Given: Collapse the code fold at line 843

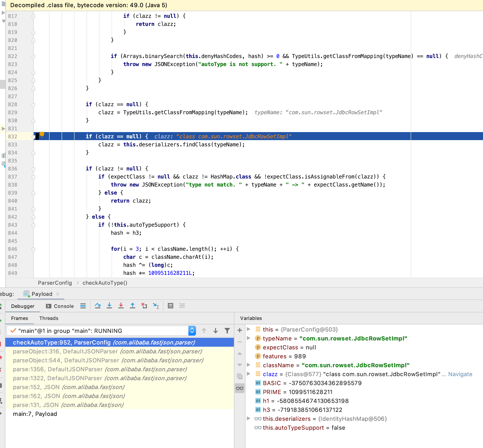Looking at the screenshot, I should pyautogui.click(x=33, y=225).
